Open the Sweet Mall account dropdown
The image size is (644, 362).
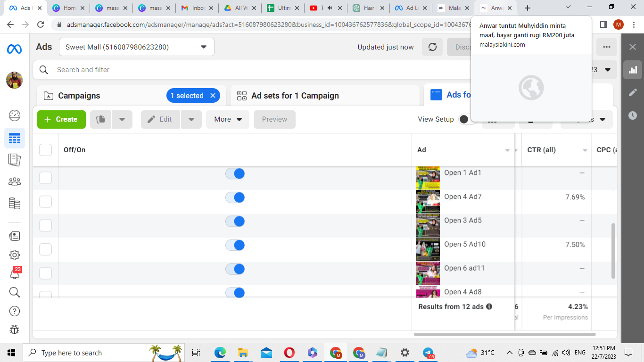click(x=137, y=47)
